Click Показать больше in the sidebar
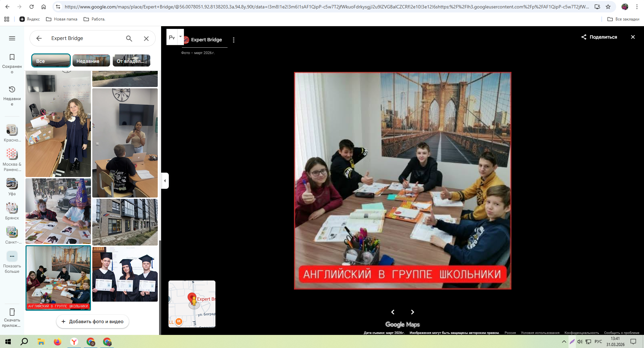Image resolution: width=644 pixels, height=348 pixels. (12, 262)
